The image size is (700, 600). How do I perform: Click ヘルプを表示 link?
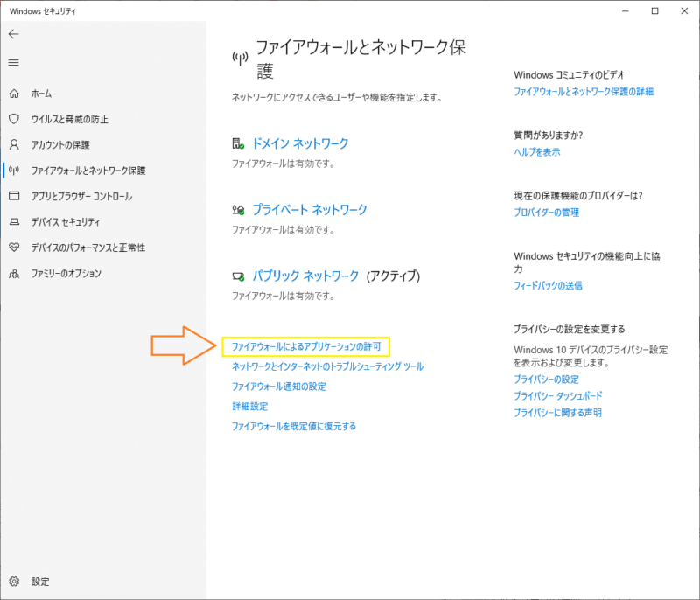(537, 152)
